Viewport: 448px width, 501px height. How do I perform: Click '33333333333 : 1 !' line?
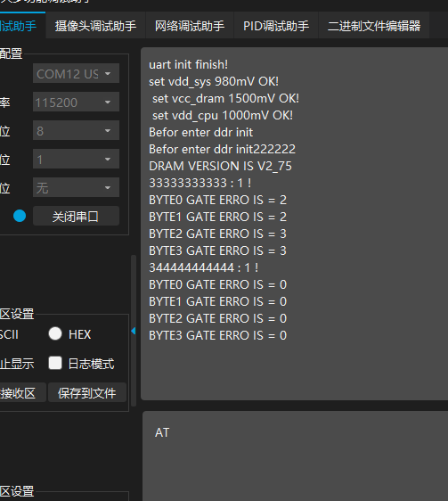(x=200, y=183)
